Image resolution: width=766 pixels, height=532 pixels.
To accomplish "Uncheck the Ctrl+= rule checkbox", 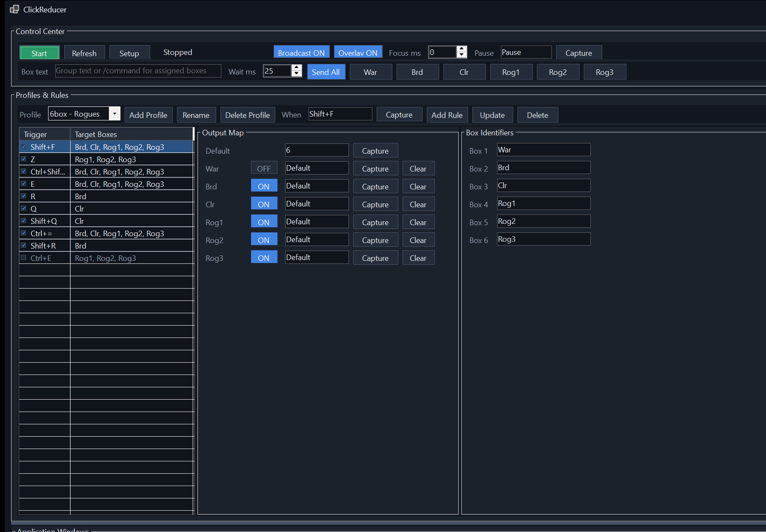I will (23, 233).
